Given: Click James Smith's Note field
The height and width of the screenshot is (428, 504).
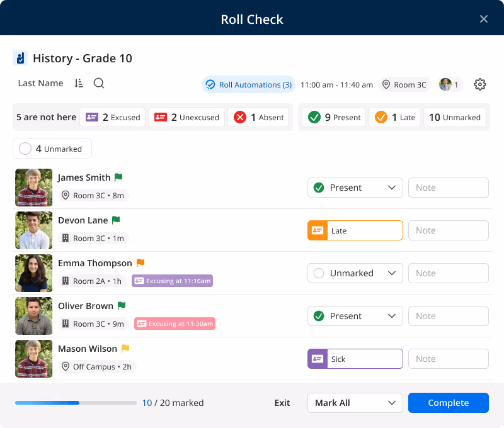Looking at the screenshot, I should (449, 188).
